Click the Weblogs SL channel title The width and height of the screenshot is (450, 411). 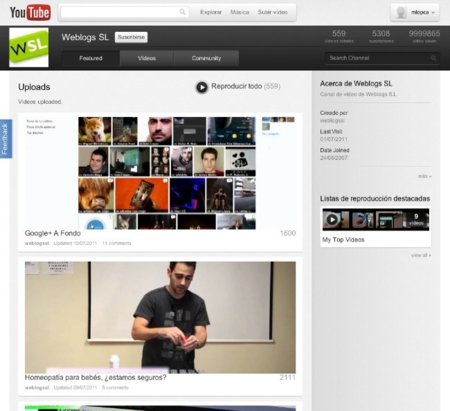click(85, 37)
